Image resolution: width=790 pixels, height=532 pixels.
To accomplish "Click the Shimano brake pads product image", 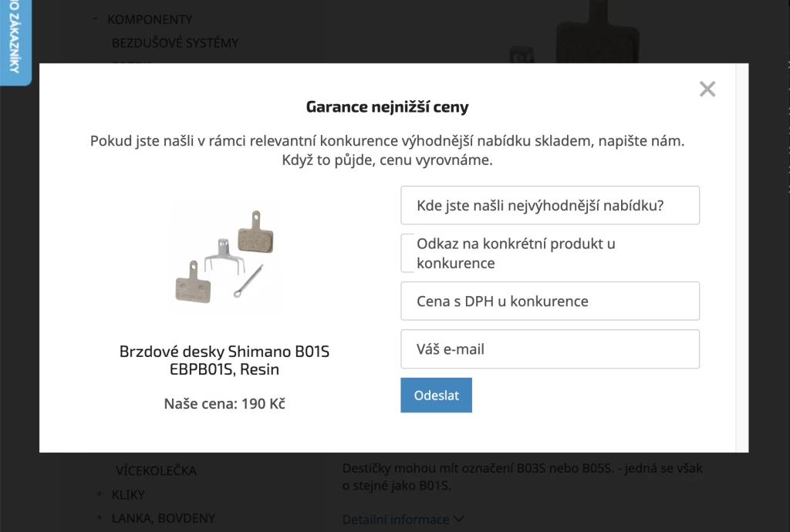I will point(225,258).
